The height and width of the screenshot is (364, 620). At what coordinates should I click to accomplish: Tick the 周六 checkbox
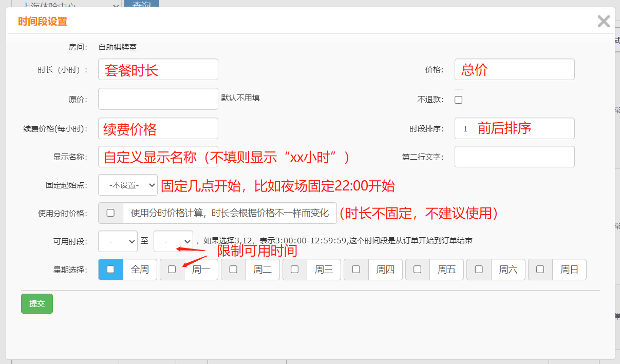pos(479,269)
